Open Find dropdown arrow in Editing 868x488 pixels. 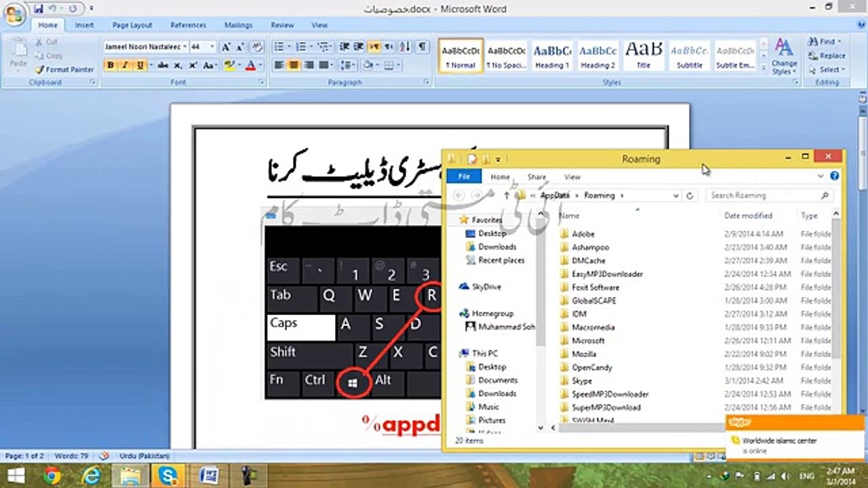(841, 42)
